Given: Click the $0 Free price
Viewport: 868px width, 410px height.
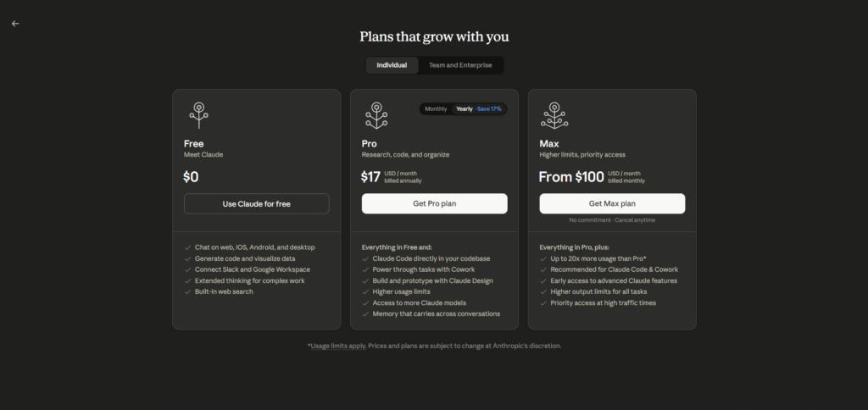Looking at the screenshot, I should tap(191, 177).
